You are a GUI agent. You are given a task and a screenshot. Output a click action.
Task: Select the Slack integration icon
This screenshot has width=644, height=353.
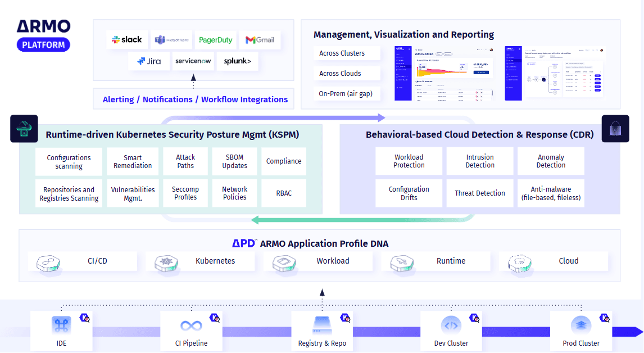(x=127, y=40)
